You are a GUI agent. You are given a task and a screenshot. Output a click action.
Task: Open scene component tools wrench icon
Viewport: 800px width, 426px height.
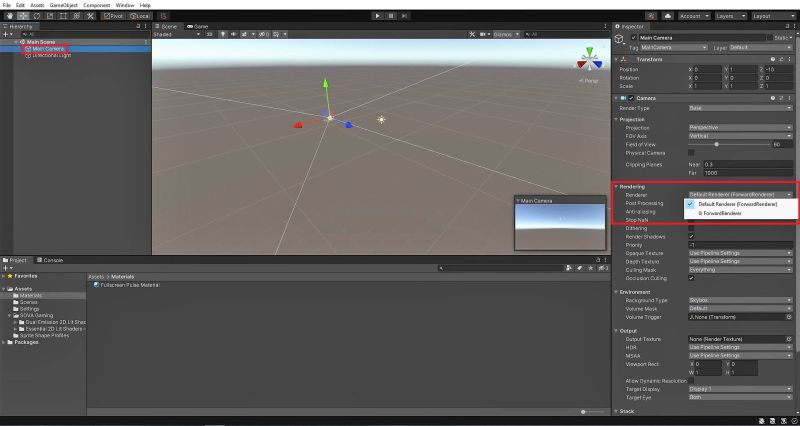pos(472,34)
